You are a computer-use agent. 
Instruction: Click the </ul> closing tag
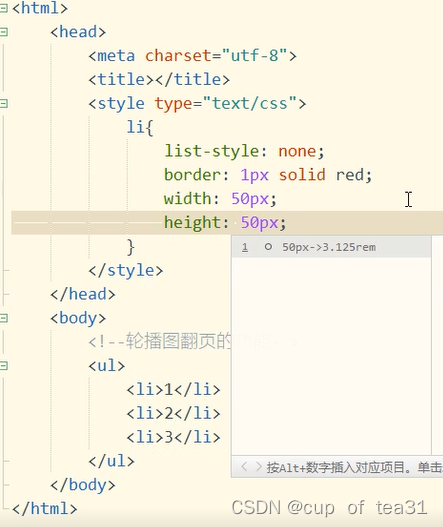[x=111, y=461]
